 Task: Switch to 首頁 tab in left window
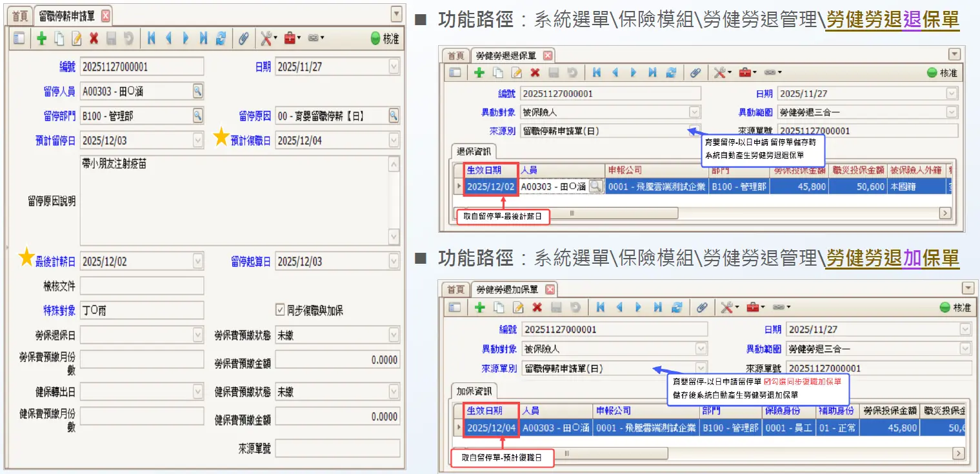[x=21, y=15]
